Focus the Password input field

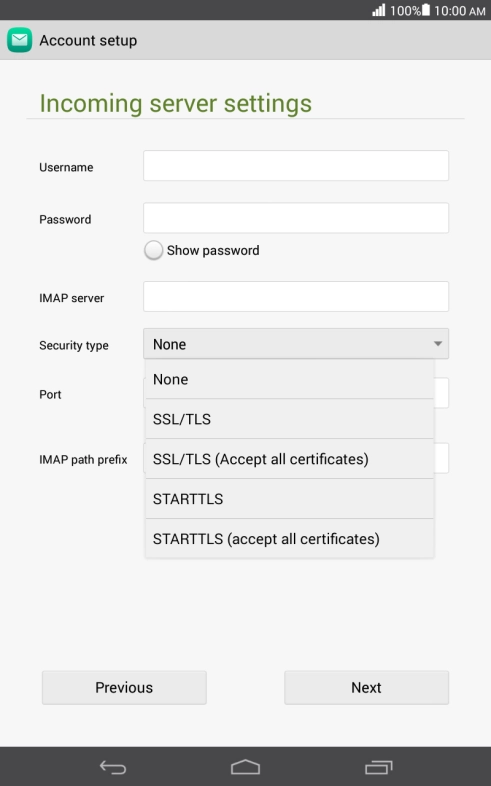(296, 218)
